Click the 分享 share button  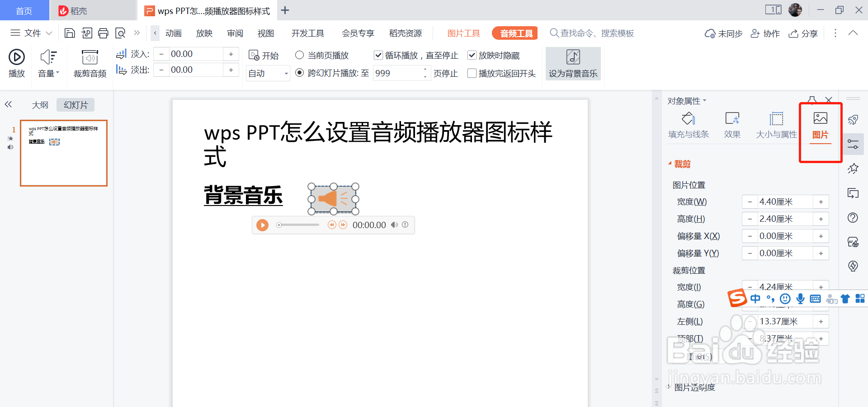803,33
